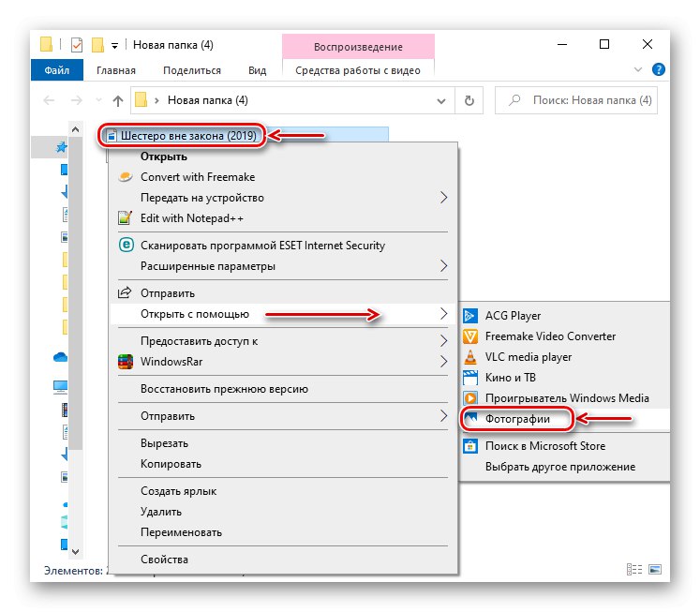Image resolution: width=700 pixels, height=612 pixels.
Task: Click the ESET Internet Security icon
Action: pos(126,245)
